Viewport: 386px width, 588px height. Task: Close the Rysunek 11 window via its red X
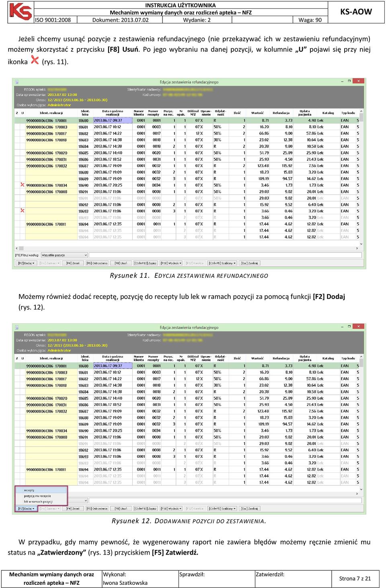tap(359, 81)
